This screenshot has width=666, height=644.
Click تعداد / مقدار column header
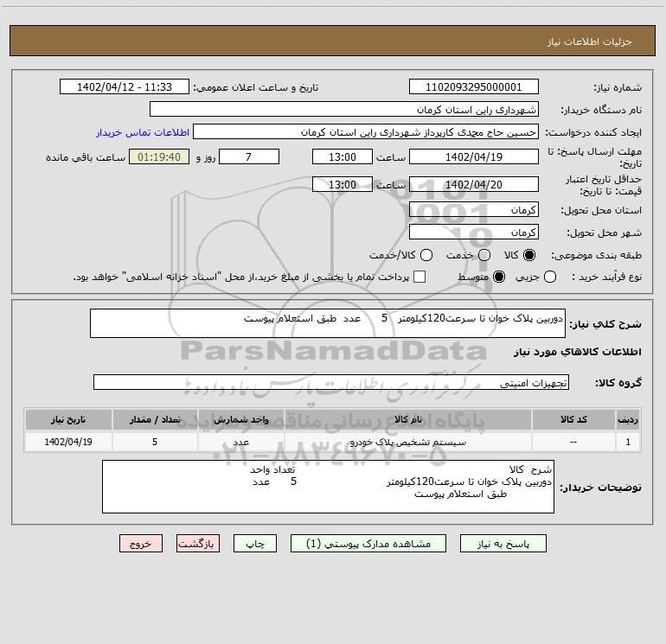click(155, 419)
